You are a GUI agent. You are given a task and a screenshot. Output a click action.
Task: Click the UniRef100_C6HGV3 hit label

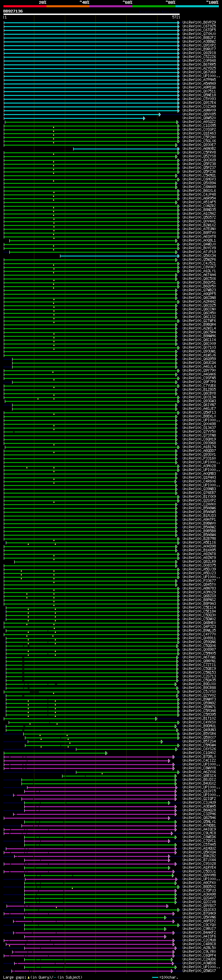(x=199, y=179)
